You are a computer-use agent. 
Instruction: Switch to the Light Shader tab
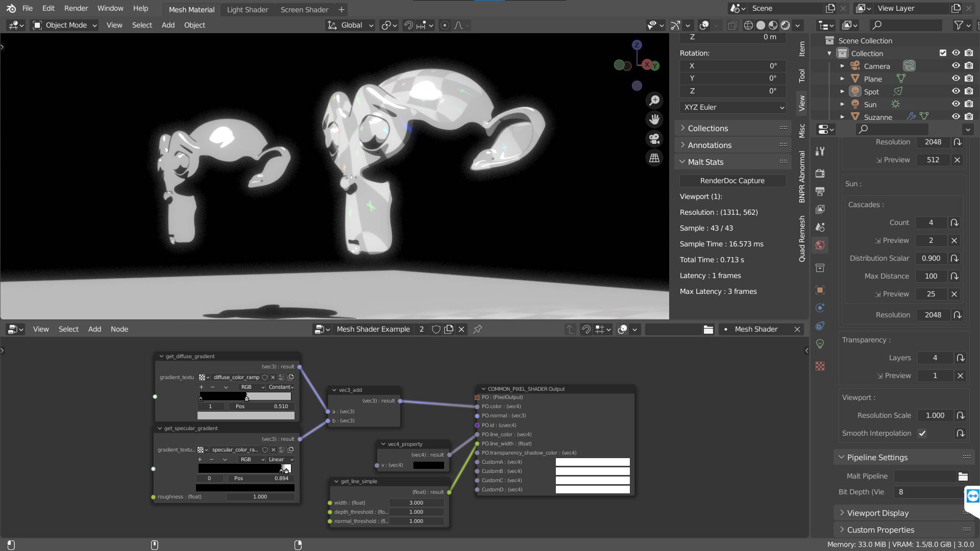click(247, 9)
